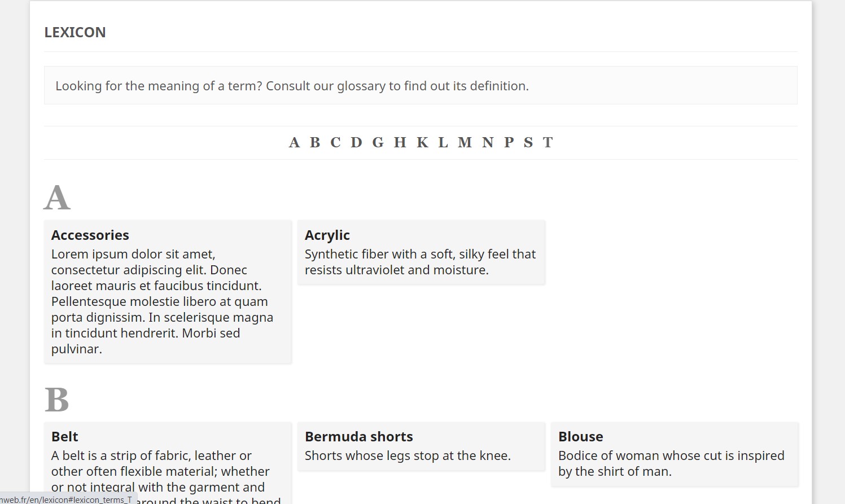Click letter T in alphabet navigation

click(x=548, y=143)
